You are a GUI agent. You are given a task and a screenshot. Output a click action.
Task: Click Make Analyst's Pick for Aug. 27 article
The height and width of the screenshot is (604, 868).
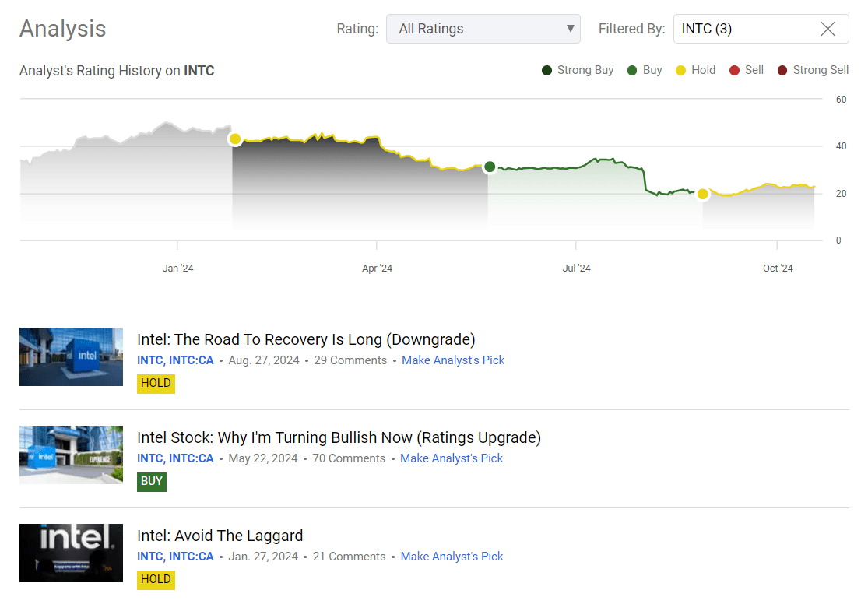(x=453, y=360)
